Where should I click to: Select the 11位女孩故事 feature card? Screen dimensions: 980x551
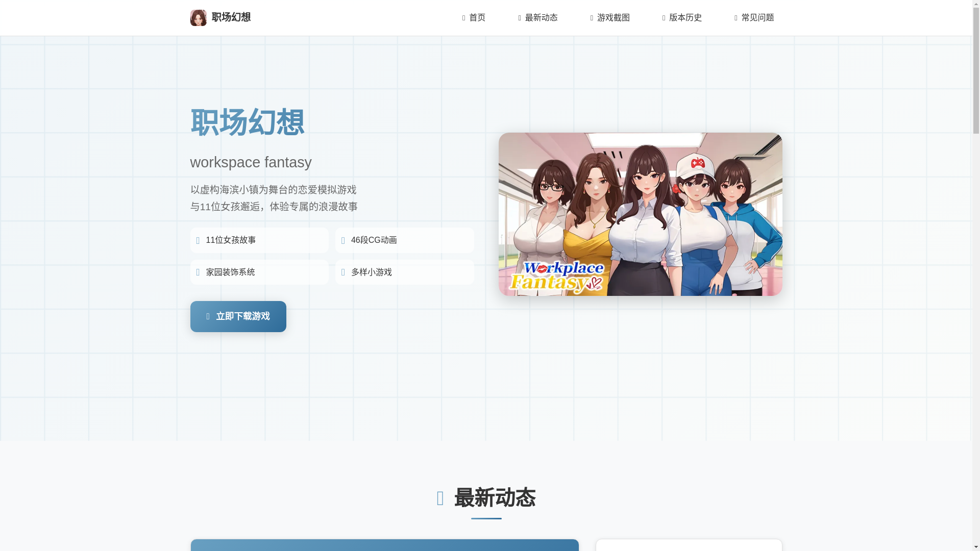point(259,240)
